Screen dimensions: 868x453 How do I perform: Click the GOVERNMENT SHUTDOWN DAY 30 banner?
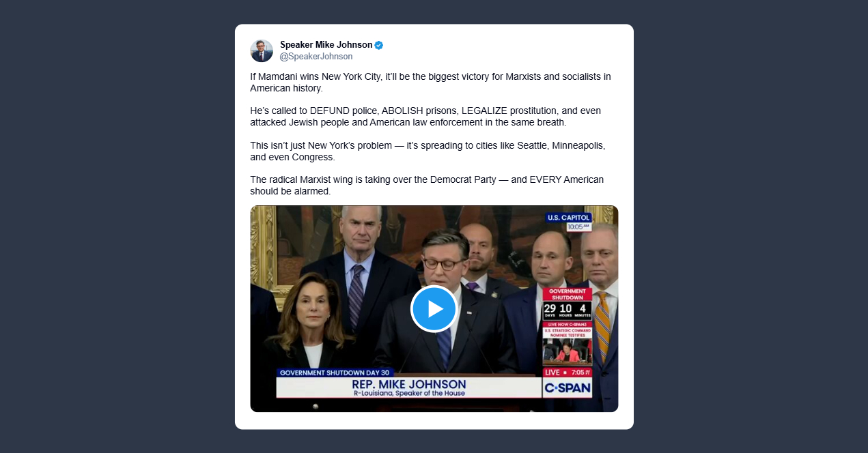point(335,373)
